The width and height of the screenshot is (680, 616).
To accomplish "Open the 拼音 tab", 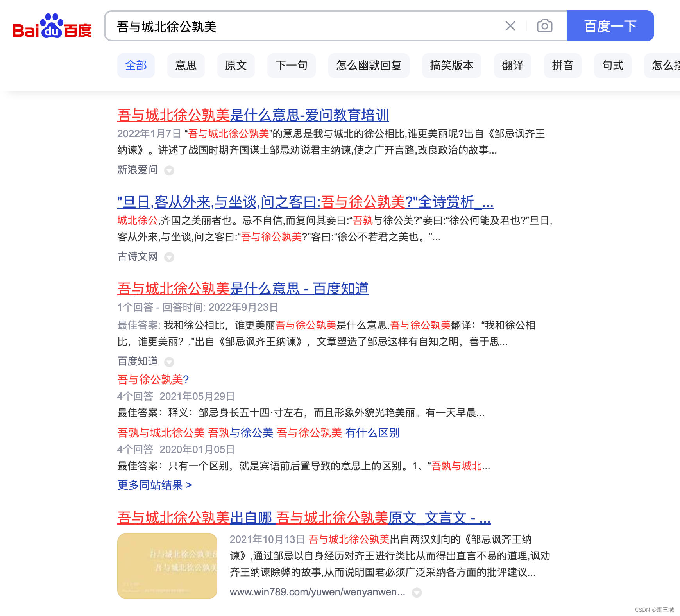I will pyautogui.click(x=563, y=66).
